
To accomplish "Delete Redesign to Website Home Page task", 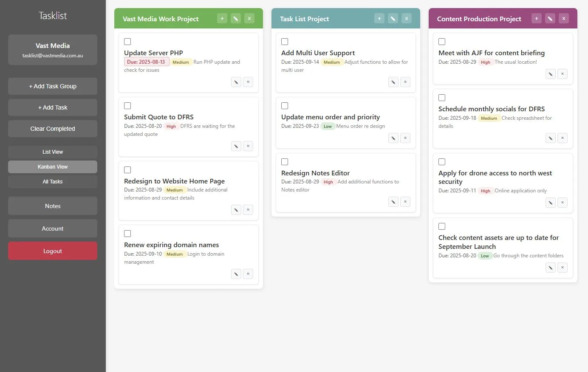I will 248,210.
